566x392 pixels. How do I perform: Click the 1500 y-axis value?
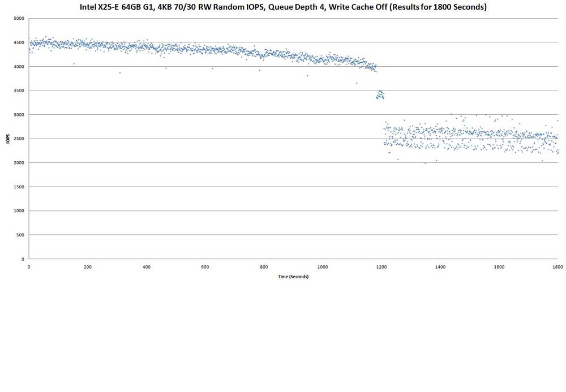click(19, 187)
